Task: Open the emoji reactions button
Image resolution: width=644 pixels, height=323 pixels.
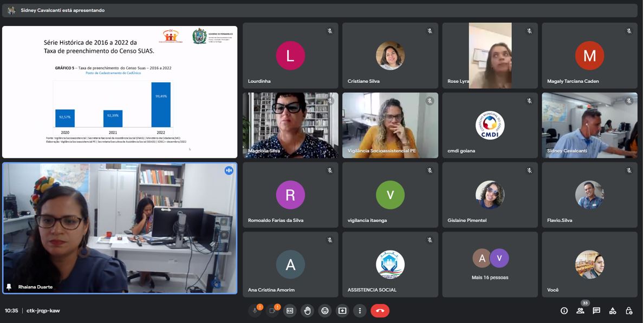Action: [325, 311]
